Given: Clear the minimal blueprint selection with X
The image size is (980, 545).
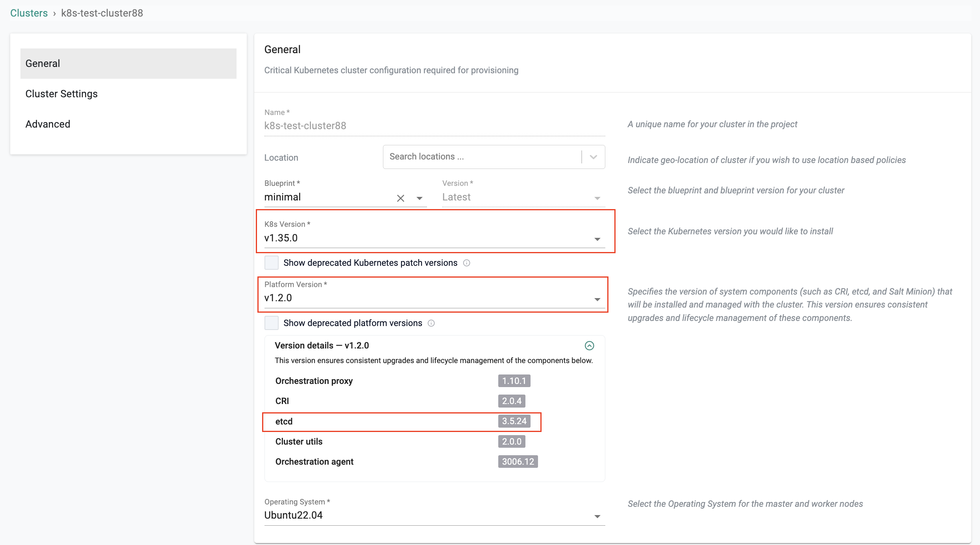Looking at the screenshot, I should click(x=400, y=198).
